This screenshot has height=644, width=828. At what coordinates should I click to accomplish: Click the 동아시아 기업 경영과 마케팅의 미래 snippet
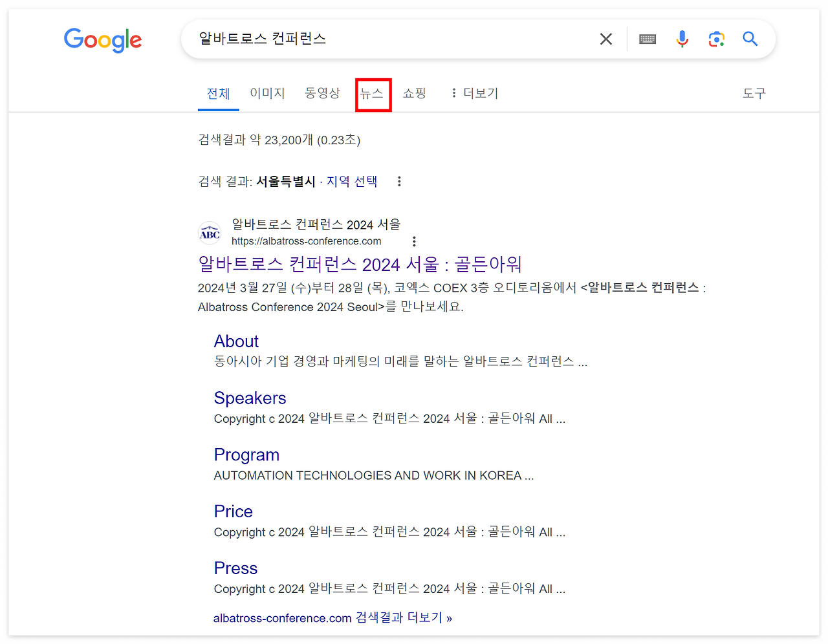click(400, 361)
